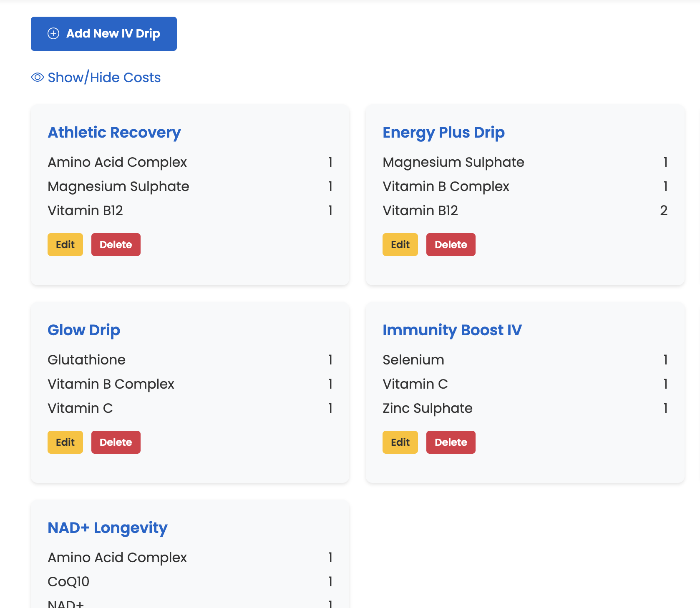Delete the Energy Plus Drip

click(x=451, y=244)
